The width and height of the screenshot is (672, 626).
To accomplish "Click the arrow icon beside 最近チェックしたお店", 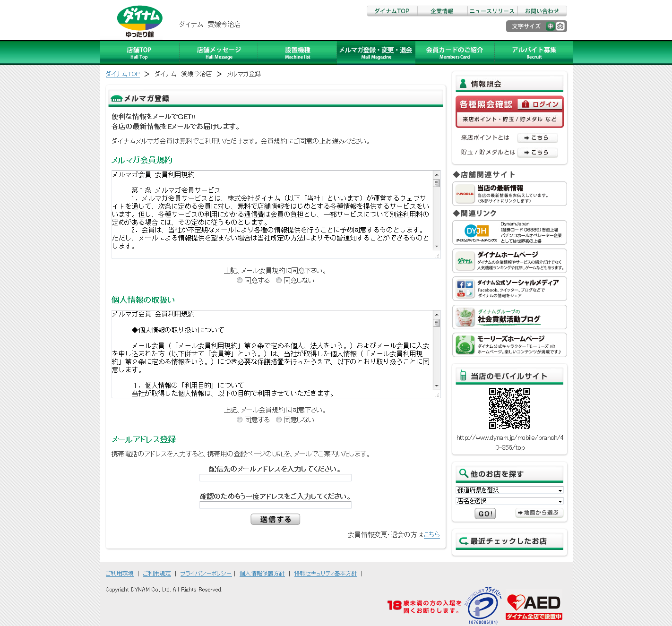I will coord(464,541).
